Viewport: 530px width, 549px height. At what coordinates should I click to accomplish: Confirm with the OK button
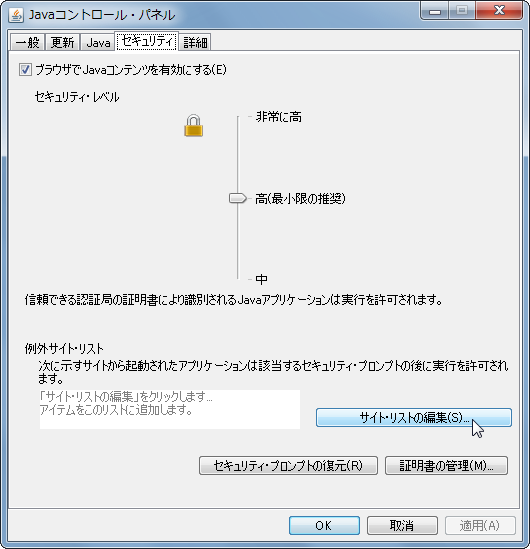pos(324,525)
